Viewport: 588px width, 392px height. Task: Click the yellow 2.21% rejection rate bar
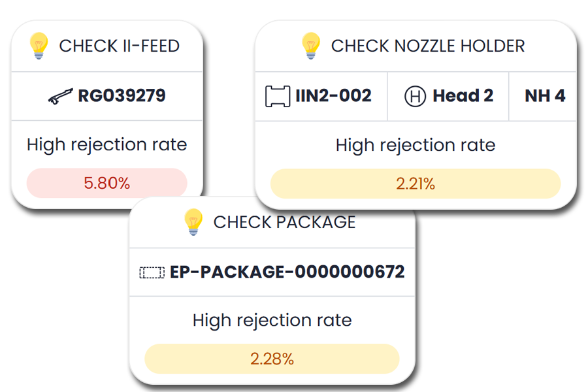click(416, 184)
